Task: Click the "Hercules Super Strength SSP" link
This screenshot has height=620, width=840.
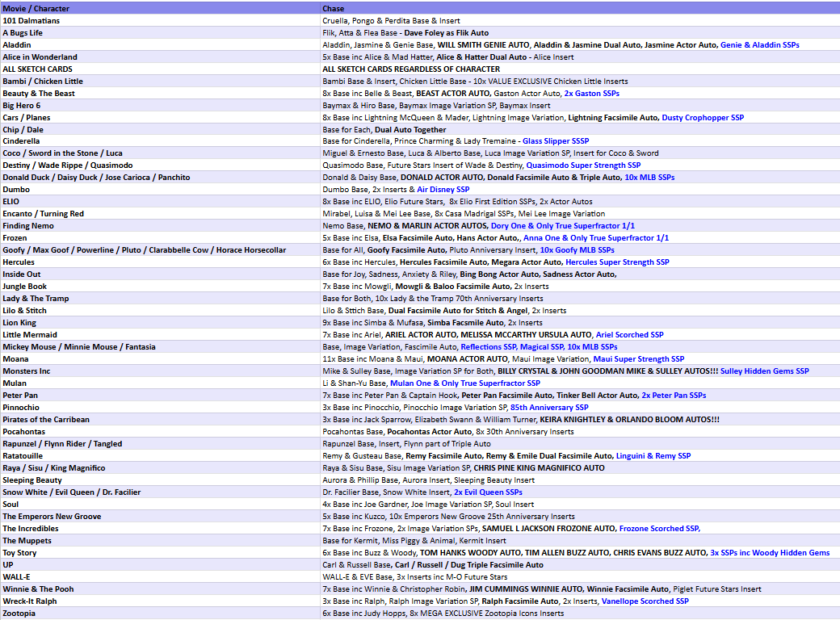Action: coord(617,262)
